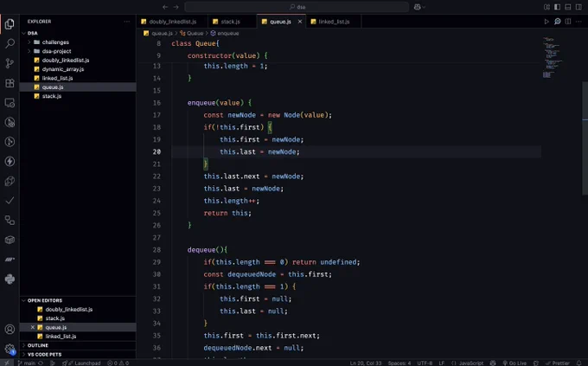Open linked_list.js in the explorer tree
This screenshot has width=588, height=366.
57,78
